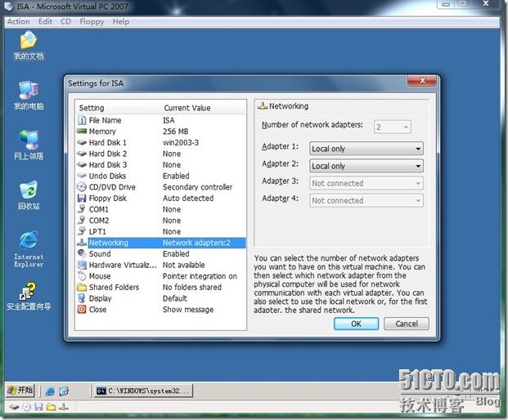Select the LPT1 port setting
The height and width of the screenshot is (420, 508).
160,232
